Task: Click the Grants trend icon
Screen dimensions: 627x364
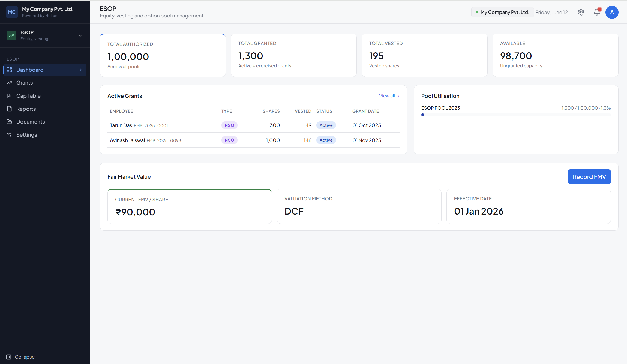Action: [x=10, y=83]
